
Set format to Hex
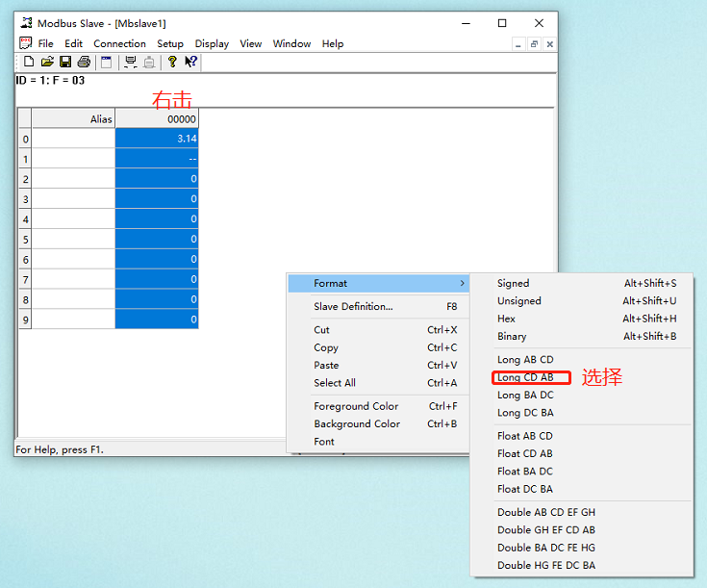582,319
